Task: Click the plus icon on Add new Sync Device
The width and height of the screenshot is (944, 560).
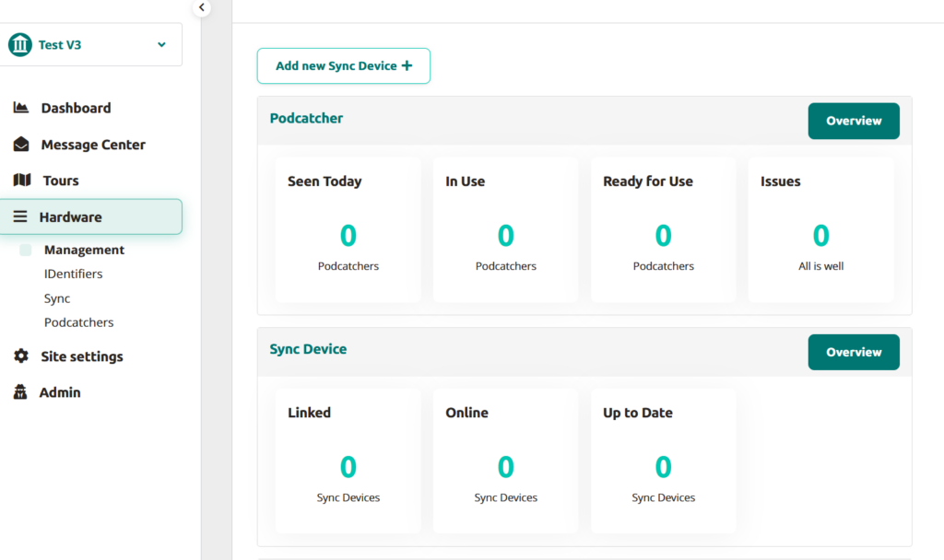Action: click(x=407, y=66)
